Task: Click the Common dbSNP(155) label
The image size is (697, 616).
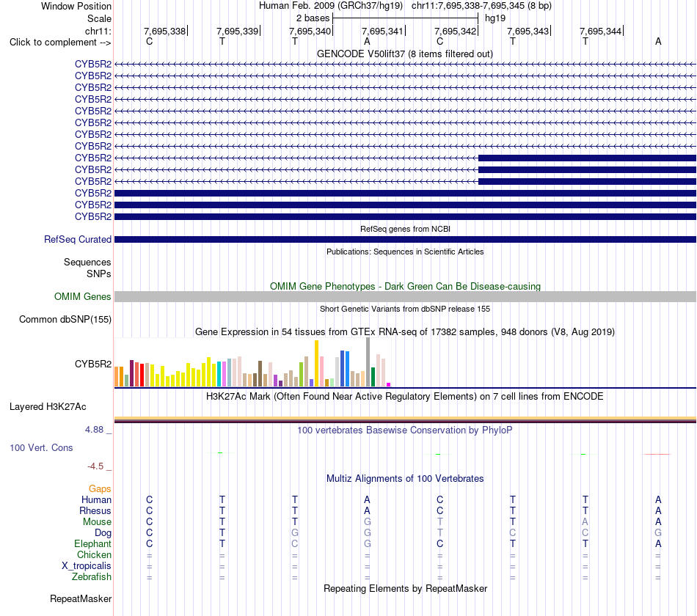Action: pos(65,320)
